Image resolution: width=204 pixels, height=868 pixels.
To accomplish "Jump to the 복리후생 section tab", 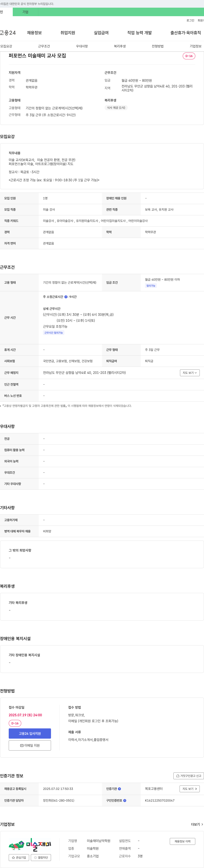I will (119, 46).
